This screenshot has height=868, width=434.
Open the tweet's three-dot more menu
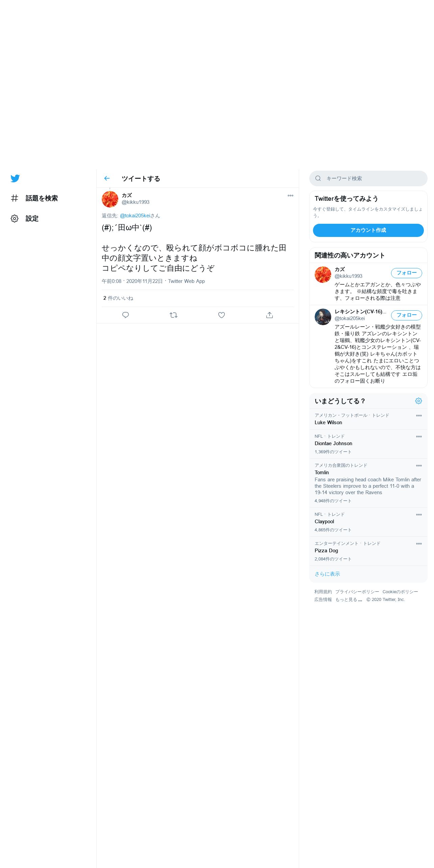[x=290, y=196]
